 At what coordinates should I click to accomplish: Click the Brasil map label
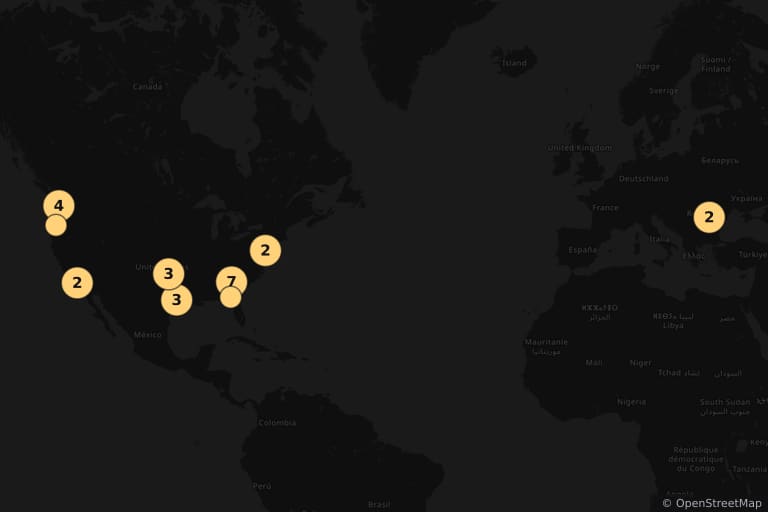pos(379,504)
